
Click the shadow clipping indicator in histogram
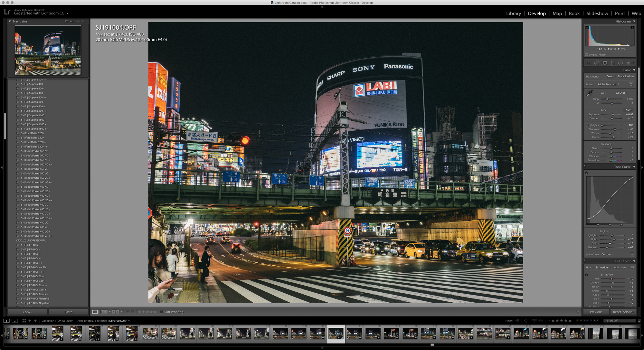click(x=587, y=28)
